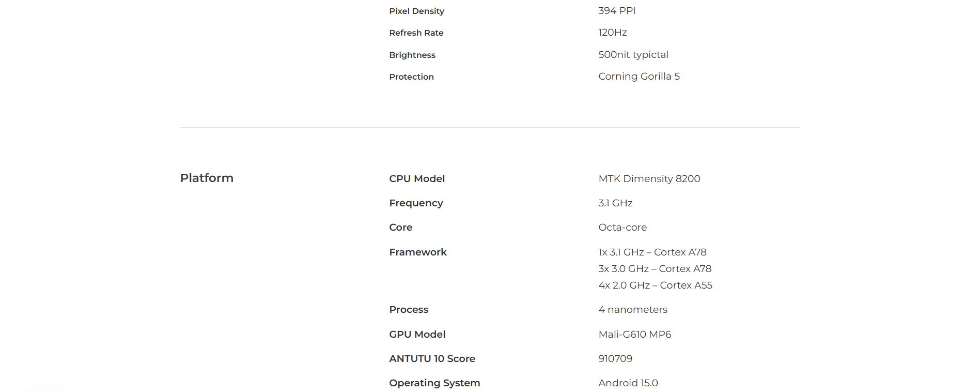Image resolution: width=980 pixels, height=392 pixels.
Task: Click the Mali-G610 MP6 value
Action: pyautogui.click(x=634, y=335)
